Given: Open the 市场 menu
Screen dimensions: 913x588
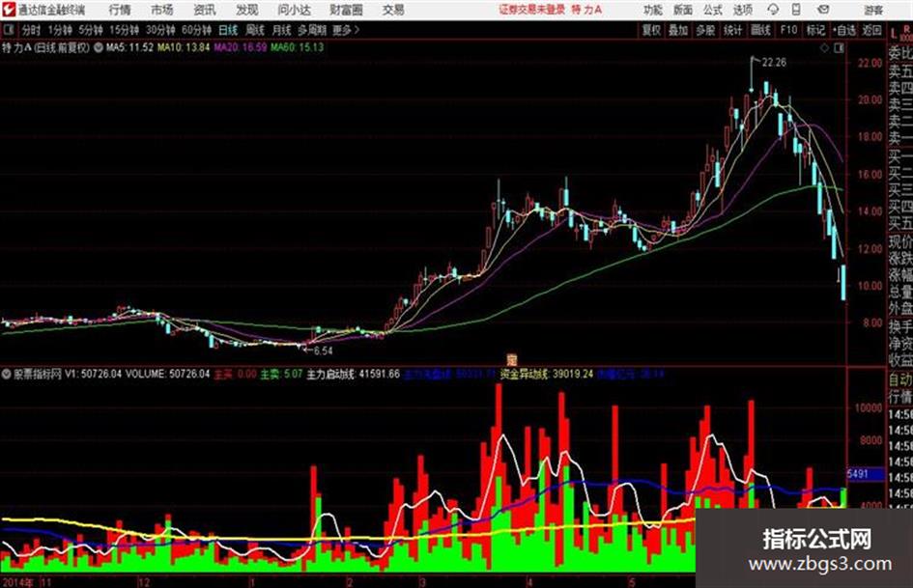Looking at the screenshot, I should tap(162, 10).
